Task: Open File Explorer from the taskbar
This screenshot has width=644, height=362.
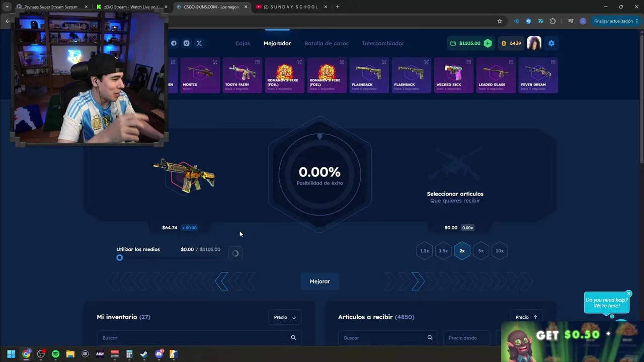Action: pyautogui.click(x=70, y=354)
